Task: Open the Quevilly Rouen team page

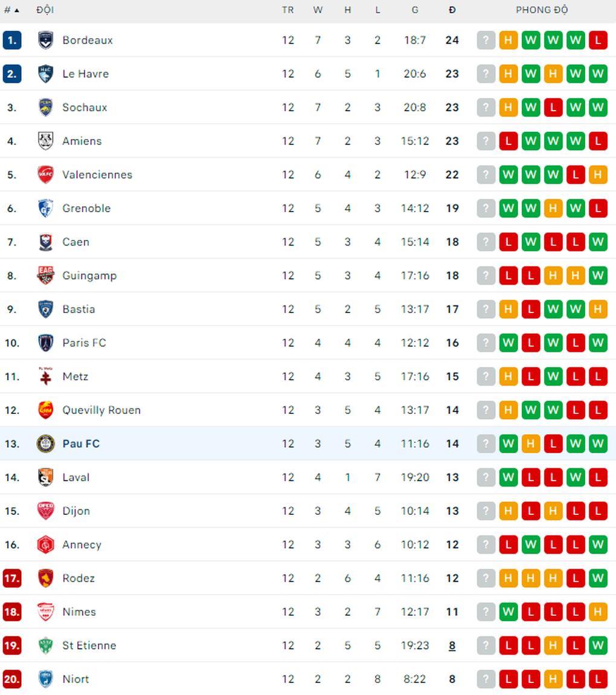Action: point(101,410)
